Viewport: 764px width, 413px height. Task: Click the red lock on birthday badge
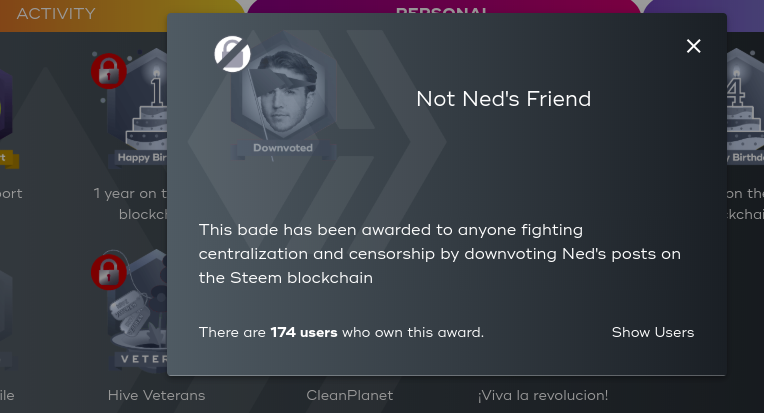108,70
